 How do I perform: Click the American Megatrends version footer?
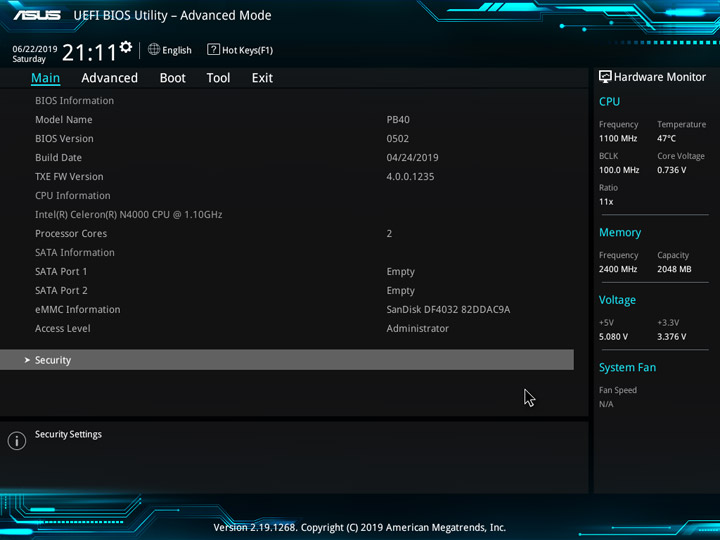[360, 527]
